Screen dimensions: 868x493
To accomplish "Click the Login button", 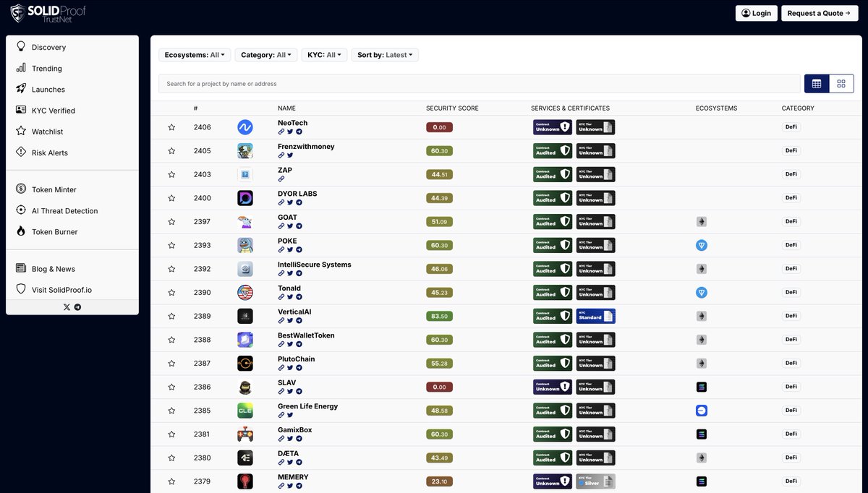I will click(757, 13).
